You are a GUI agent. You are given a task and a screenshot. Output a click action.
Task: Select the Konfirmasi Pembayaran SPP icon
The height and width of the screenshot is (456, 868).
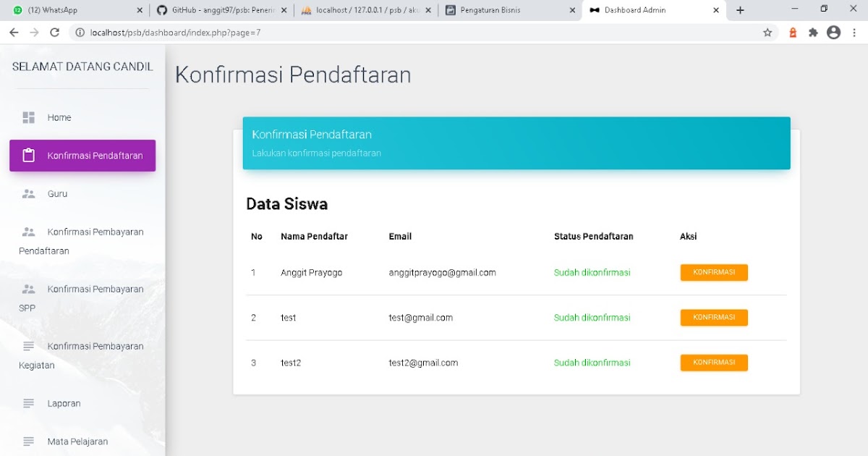(29, 288)
